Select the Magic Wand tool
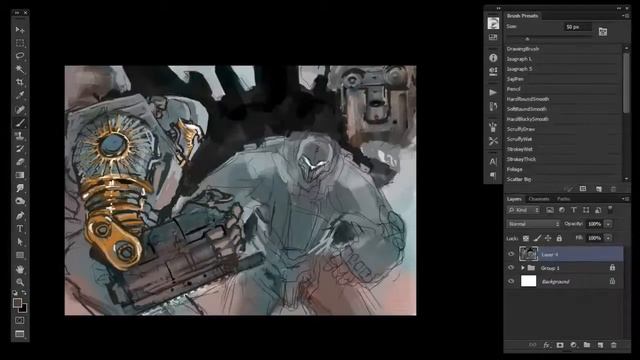640x360 pixels. [20, 69]
